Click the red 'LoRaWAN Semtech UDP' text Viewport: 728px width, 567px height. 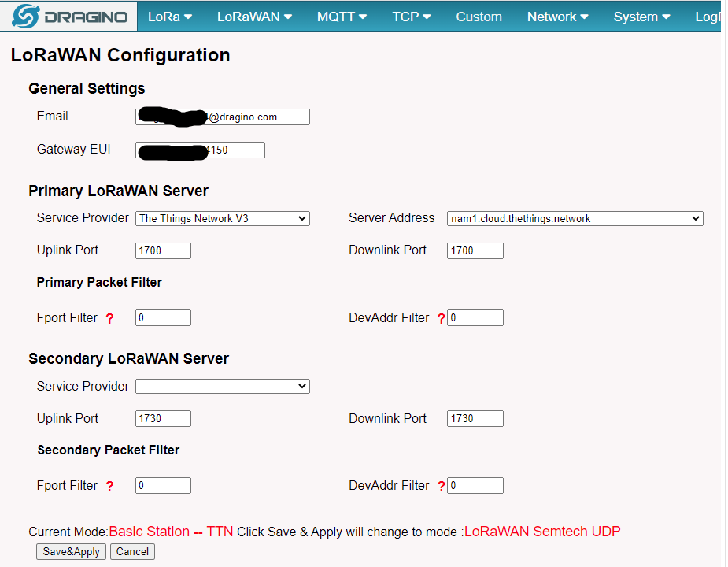pyautogui.click(x=542, y=532)
